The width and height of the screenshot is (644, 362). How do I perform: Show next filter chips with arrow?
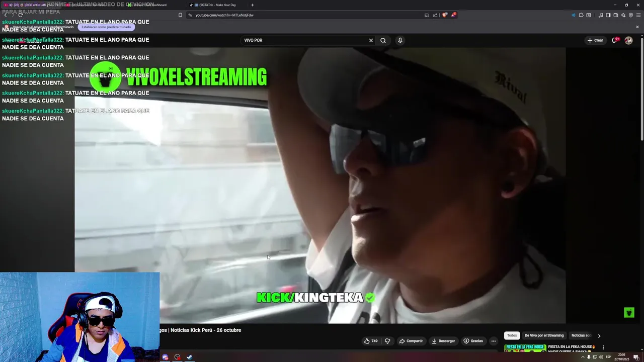tap(599, 335)
